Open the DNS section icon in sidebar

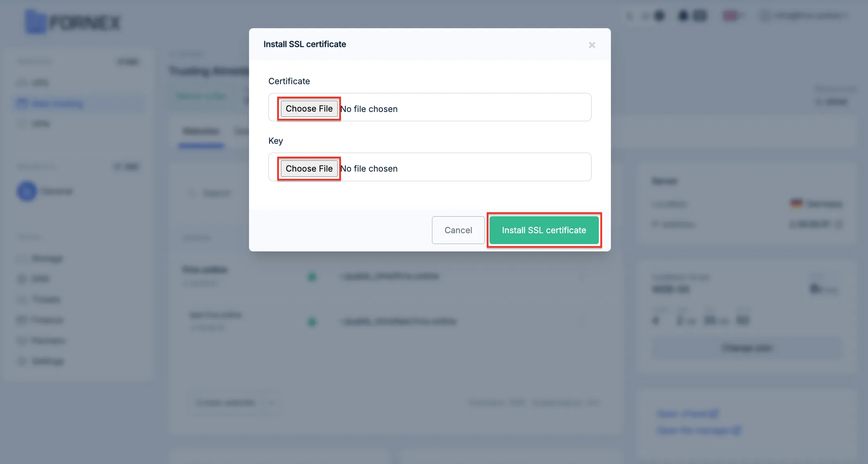coord(22,279)
